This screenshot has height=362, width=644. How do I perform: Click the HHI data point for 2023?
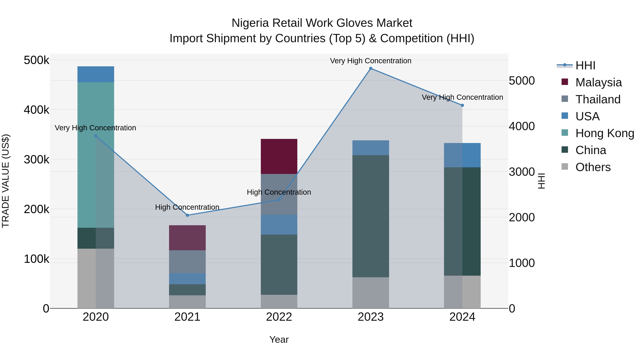[371, 68]
